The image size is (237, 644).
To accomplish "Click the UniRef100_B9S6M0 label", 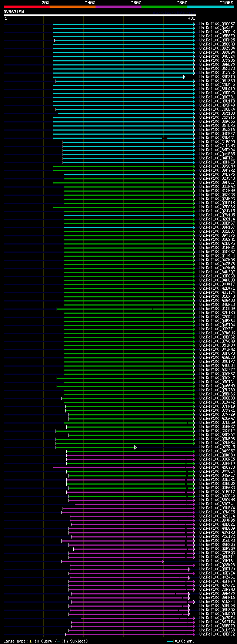I will pyautogui.click(x=217, y=166).
